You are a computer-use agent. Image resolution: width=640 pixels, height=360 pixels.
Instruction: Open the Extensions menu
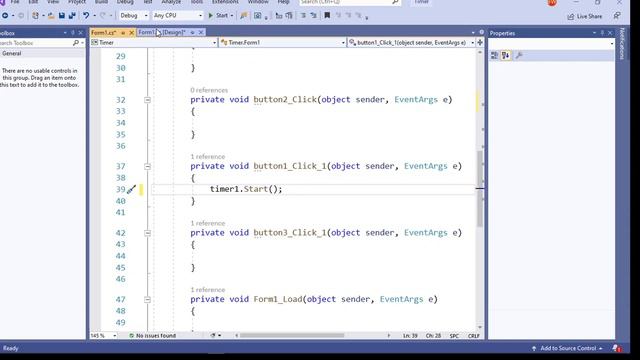coord(225,2)
